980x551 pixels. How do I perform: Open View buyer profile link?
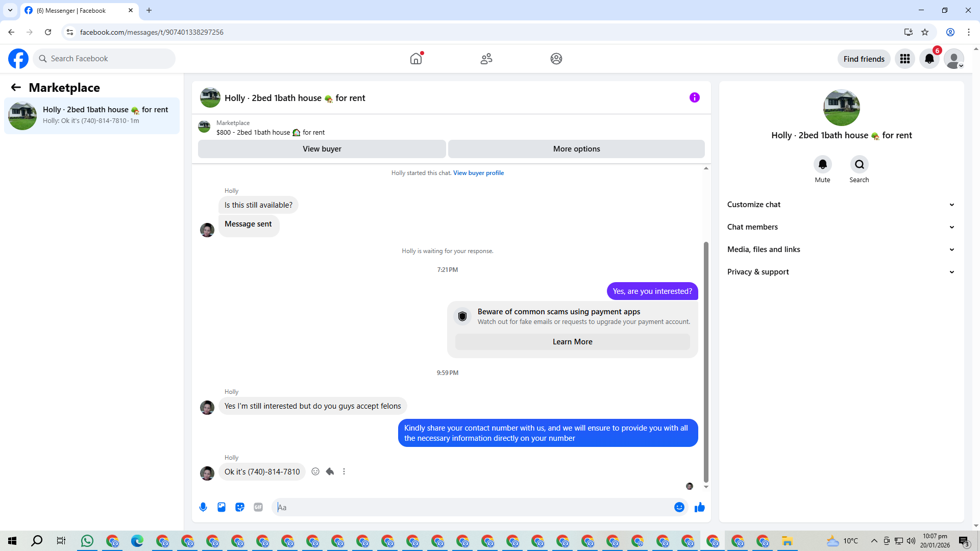(478, 173)
